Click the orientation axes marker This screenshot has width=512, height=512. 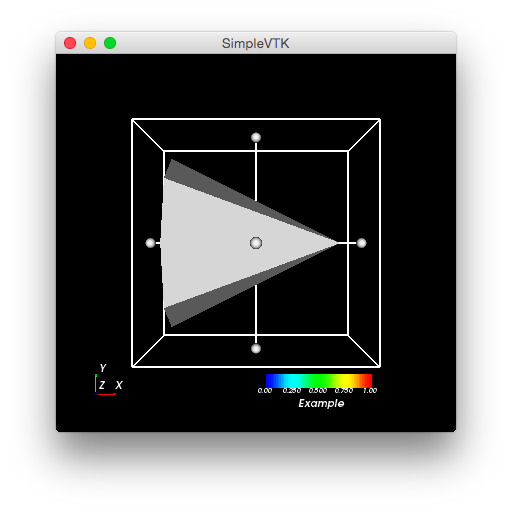[109, 380]
